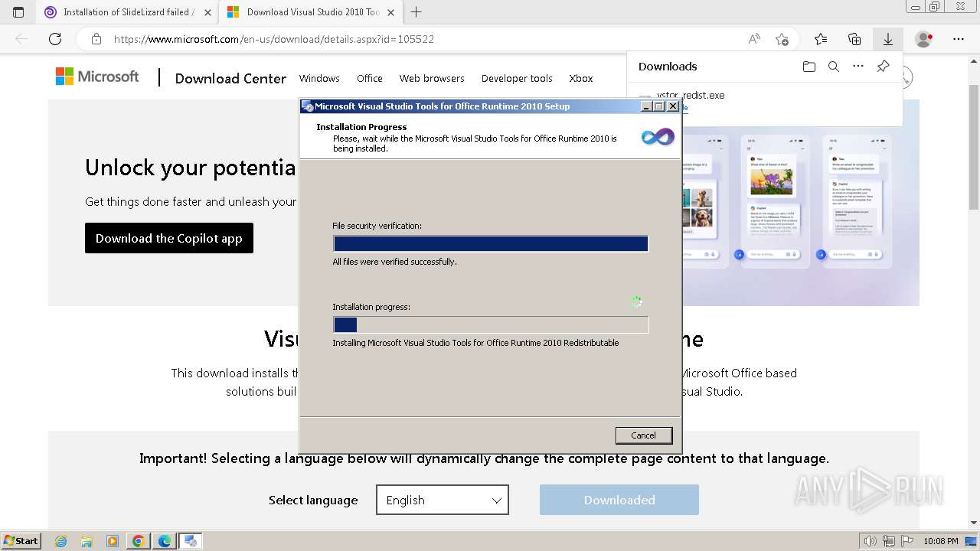This screenshot has width=980, height=551.
Task: Switch to Microsoft Edge taskbar button
Action: 165,541
